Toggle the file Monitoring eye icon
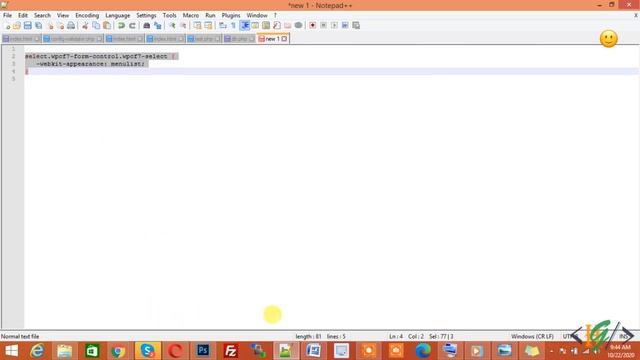 coord(298,26)
